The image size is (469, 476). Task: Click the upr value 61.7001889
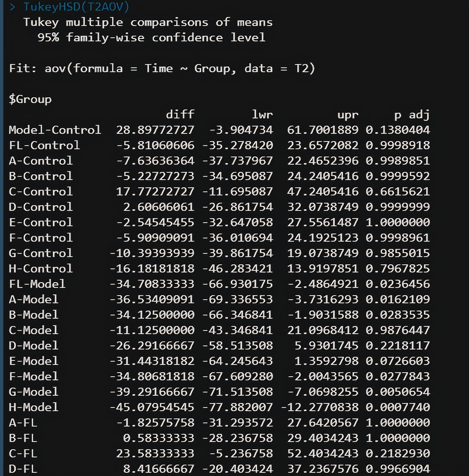(323, 130)
